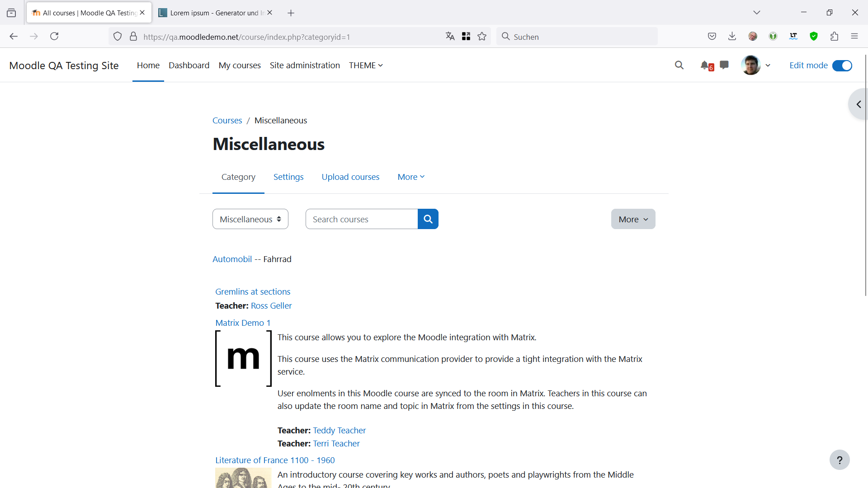The width and height of the screenshot is (868, 488).
Task: Open the extensions puzzle piece icon
Action: [834, 37]
